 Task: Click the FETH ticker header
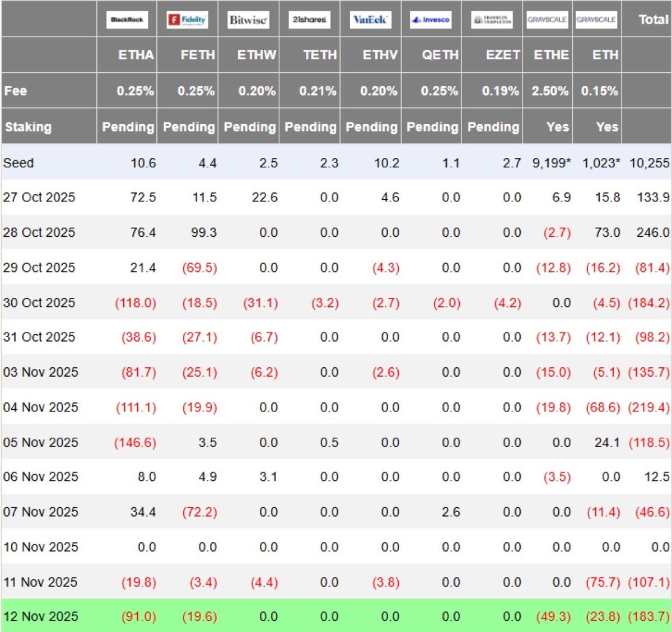click(197, 55)
